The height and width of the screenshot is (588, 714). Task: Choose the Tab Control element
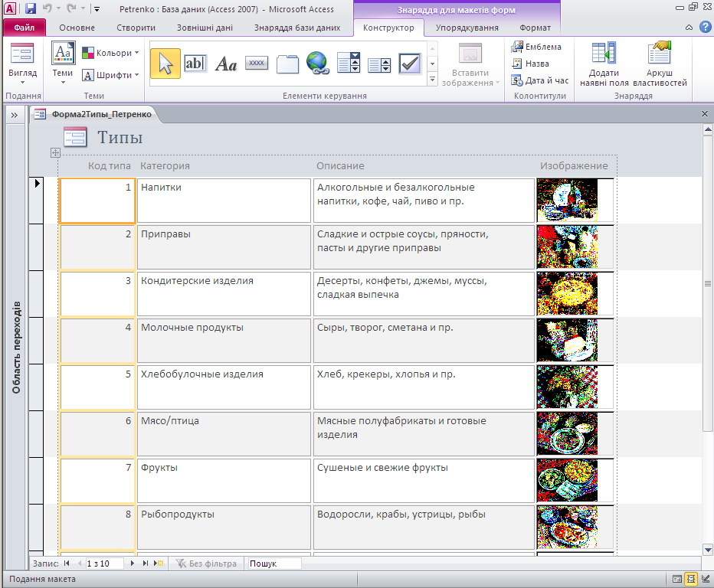(x=287, y=64)
